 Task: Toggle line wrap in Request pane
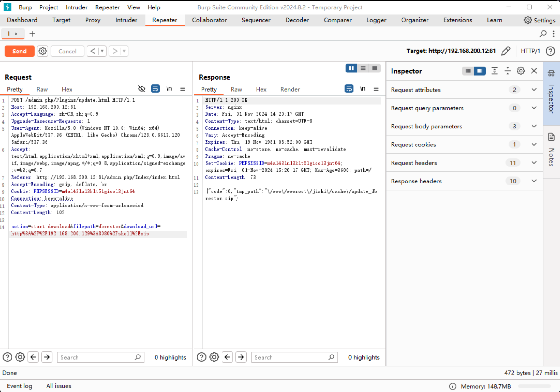(x=155, y=89)
